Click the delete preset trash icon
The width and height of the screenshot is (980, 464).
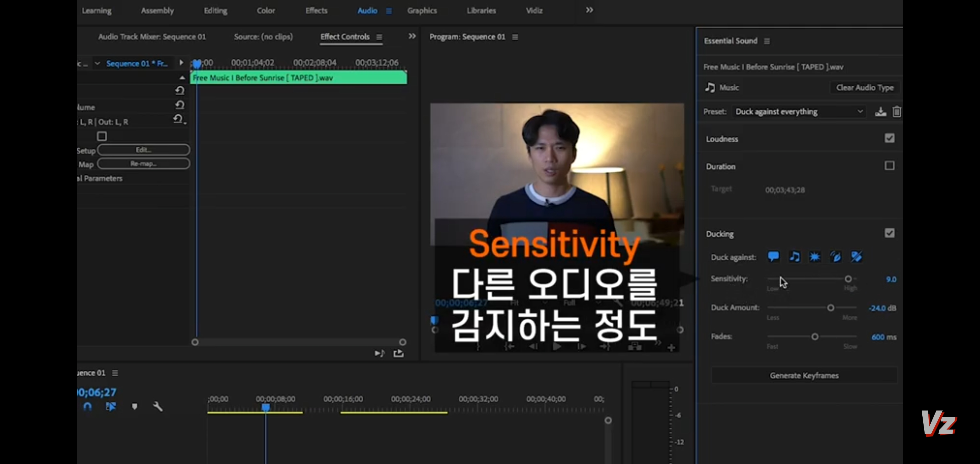pyautogui.click(x=897, y=112)
